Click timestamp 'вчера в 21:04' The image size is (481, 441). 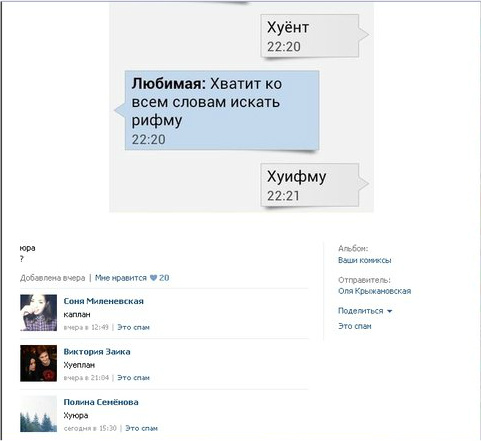pos(86,378)
